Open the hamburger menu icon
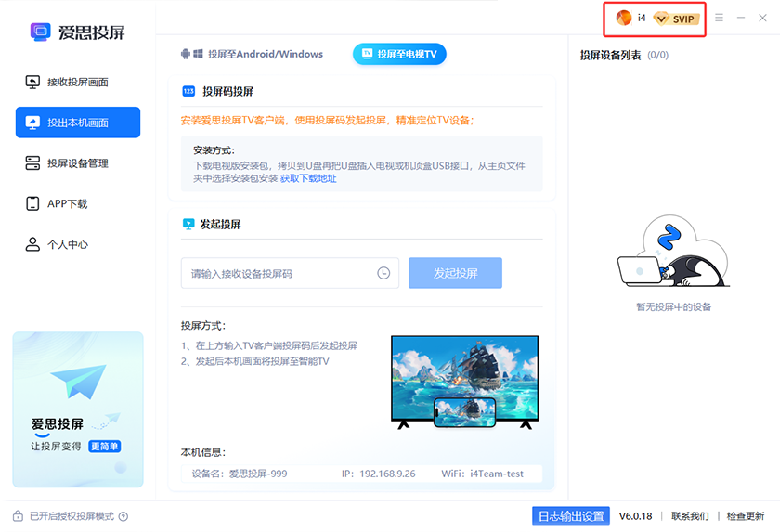 (720, 18)
